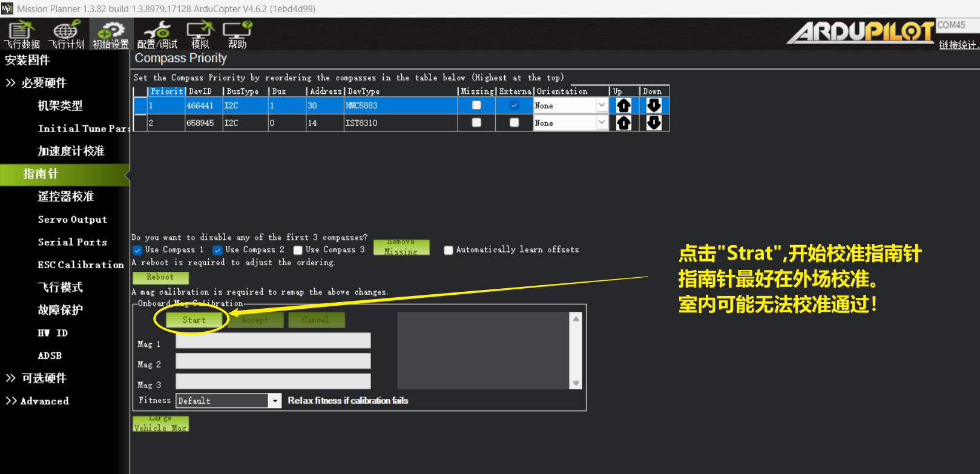Click the 配置/调试 config tuning icon
This screenshot has height=474, width=980.
157,35
